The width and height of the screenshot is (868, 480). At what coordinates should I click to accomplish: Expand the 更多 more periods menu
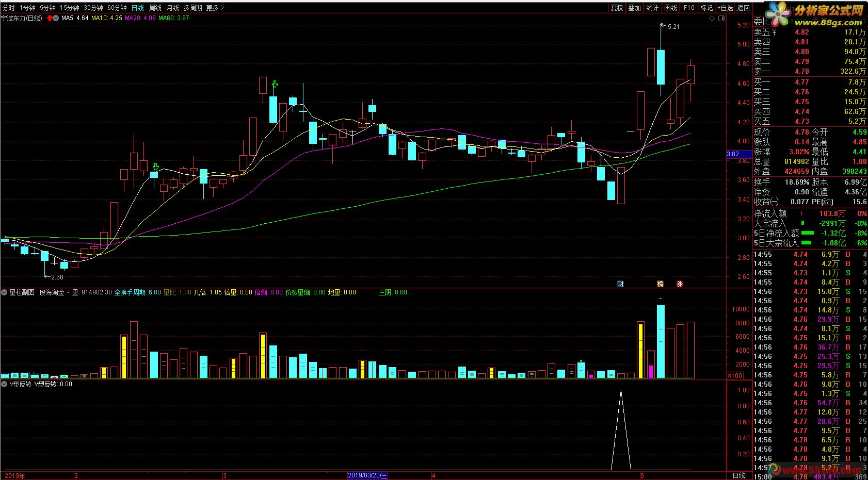214,8
